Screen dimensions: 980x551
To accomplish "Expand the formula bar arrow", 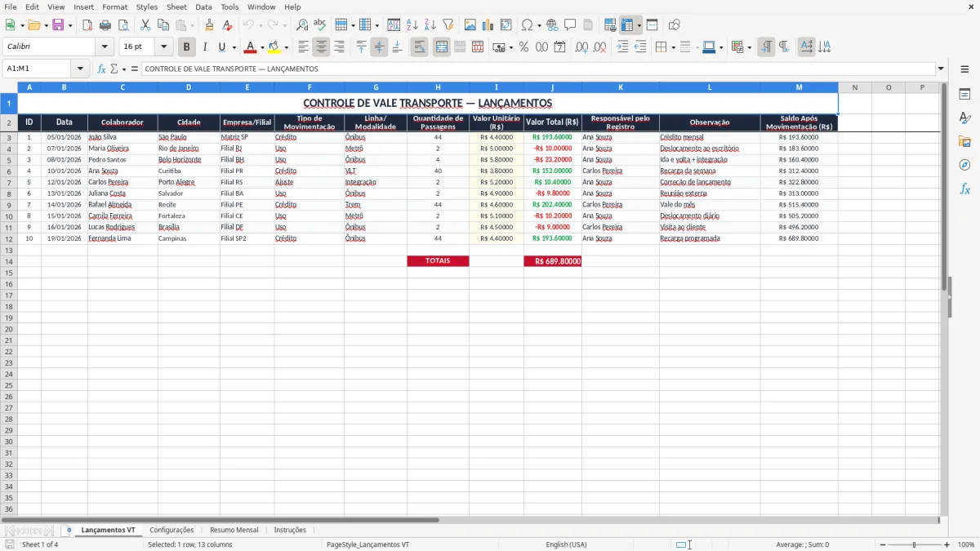I will point(941,69).
